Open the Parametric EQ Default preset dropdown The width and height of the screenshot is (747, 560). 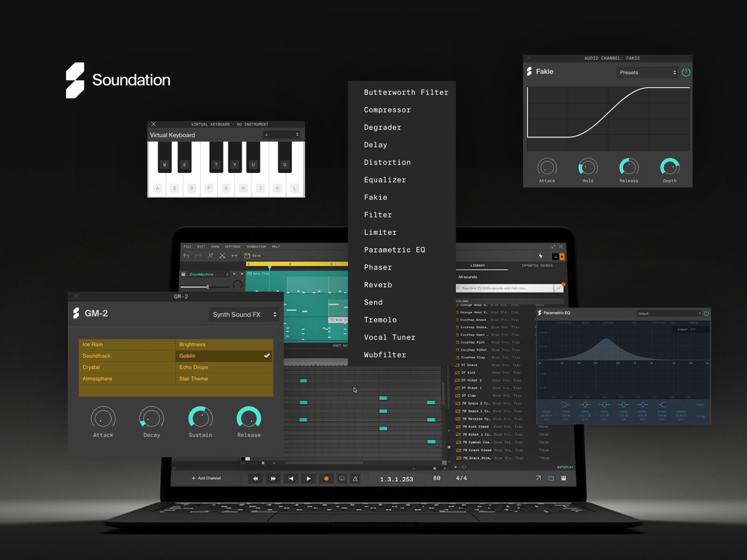(669, 314)
